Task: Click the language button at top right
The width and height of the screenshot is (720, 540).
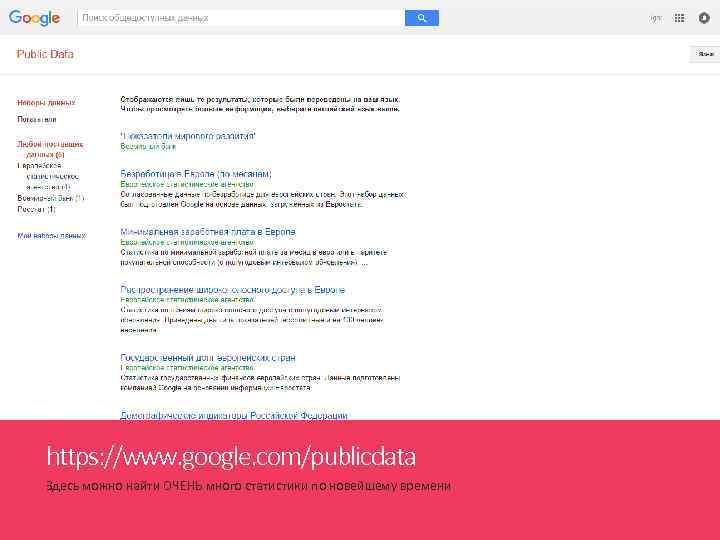Action: (x=705, y=54)
